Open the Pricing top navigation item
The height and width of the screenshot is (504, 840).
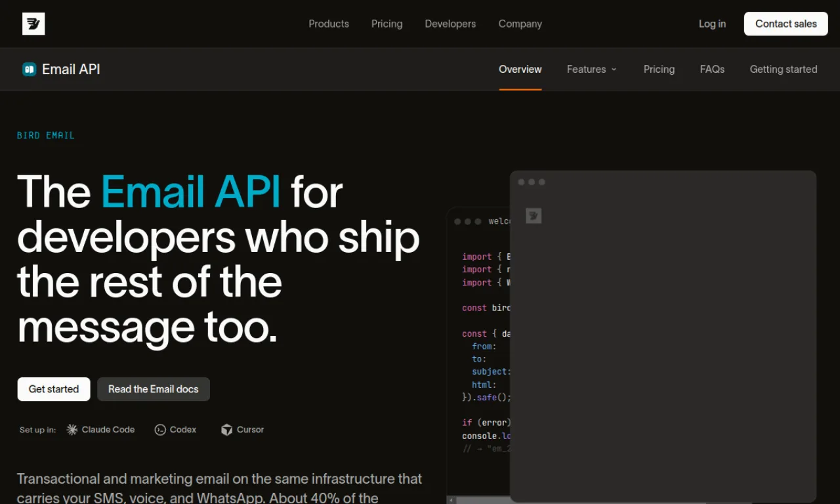(x=387, y=24)
